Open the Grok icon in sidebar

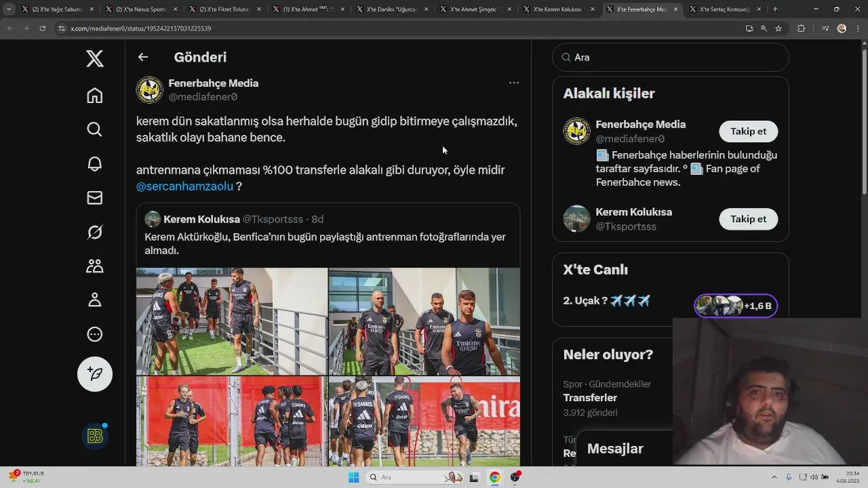[95, 232]
